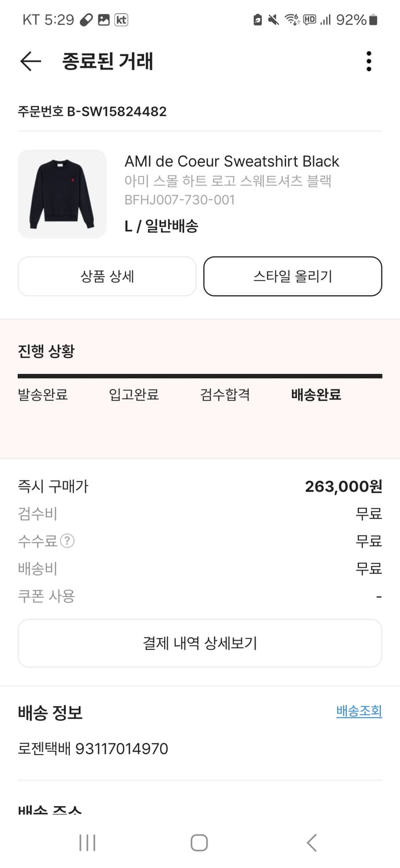The image size is (400, 868).
Task: Open the KT carrier notification icon
Action: [x=121, y=20]
